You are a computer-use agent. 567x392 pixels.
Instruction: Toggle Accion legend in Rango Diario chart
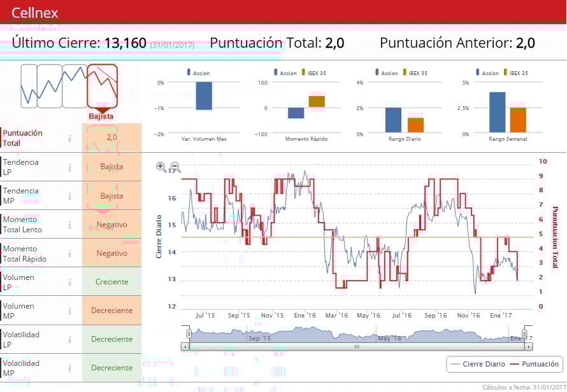click(x=387, y=73)
